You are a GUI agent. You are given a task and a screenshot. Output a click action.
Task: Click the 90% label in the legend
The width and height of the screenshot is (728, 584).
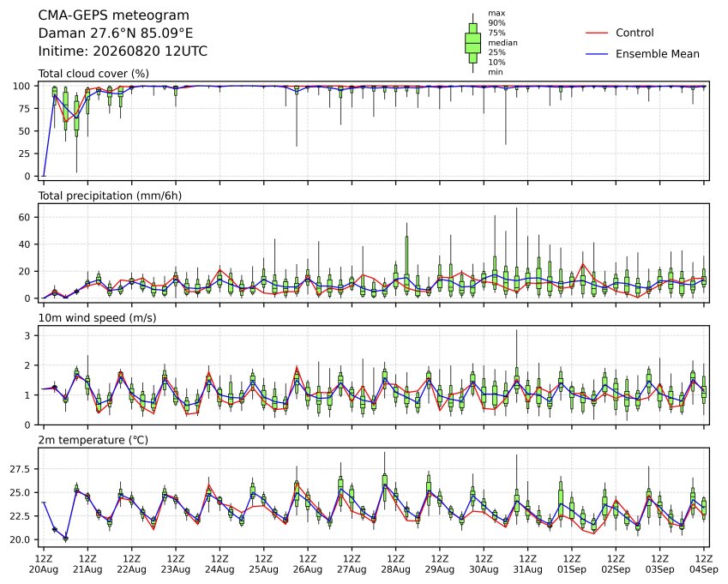[x=496, y=23]
